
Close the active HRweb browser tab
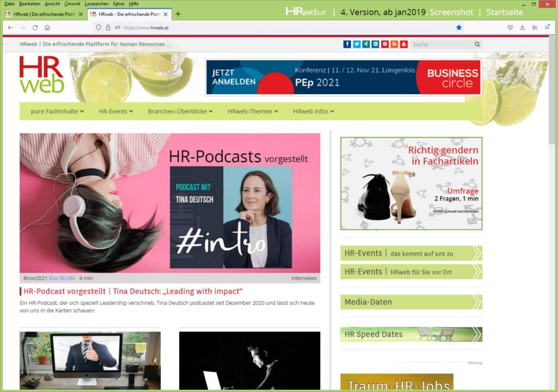pos(166,14)
